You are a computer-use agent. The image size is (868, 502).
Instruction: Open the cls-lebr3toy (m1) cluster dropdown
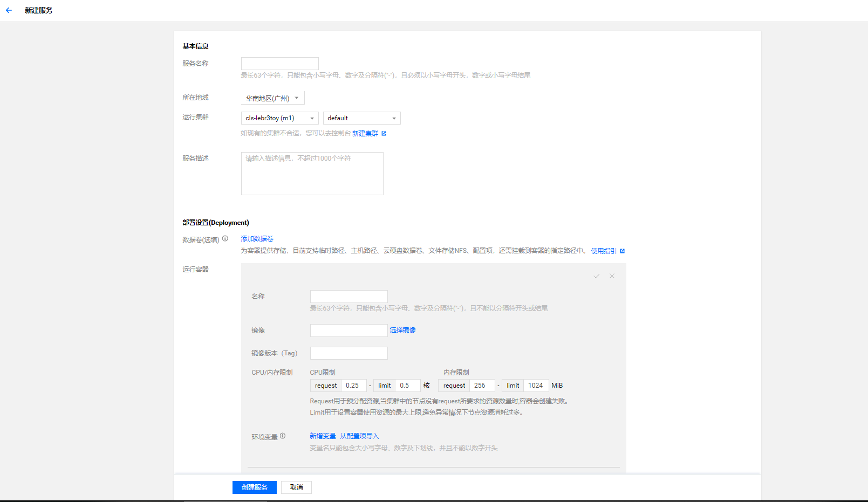point(279,118)
